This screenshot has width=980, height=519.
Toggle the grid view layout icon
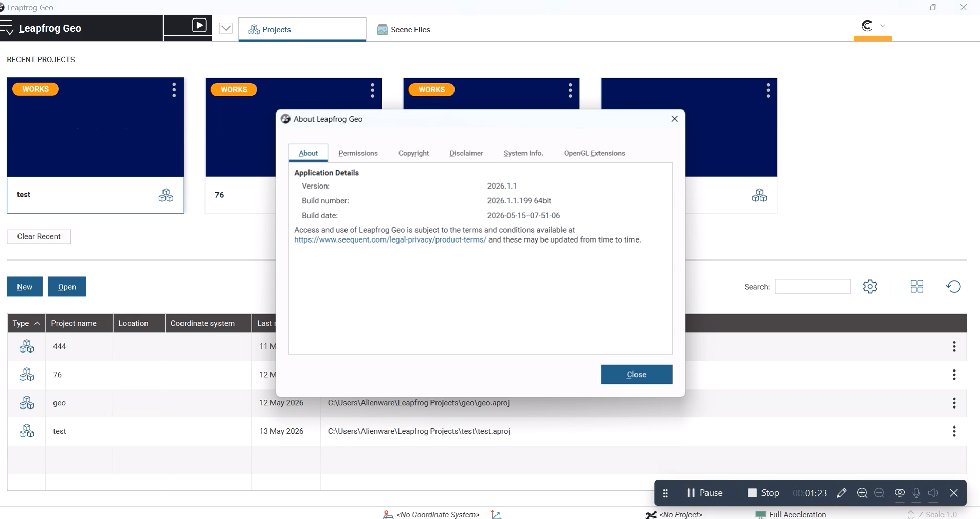917,286
